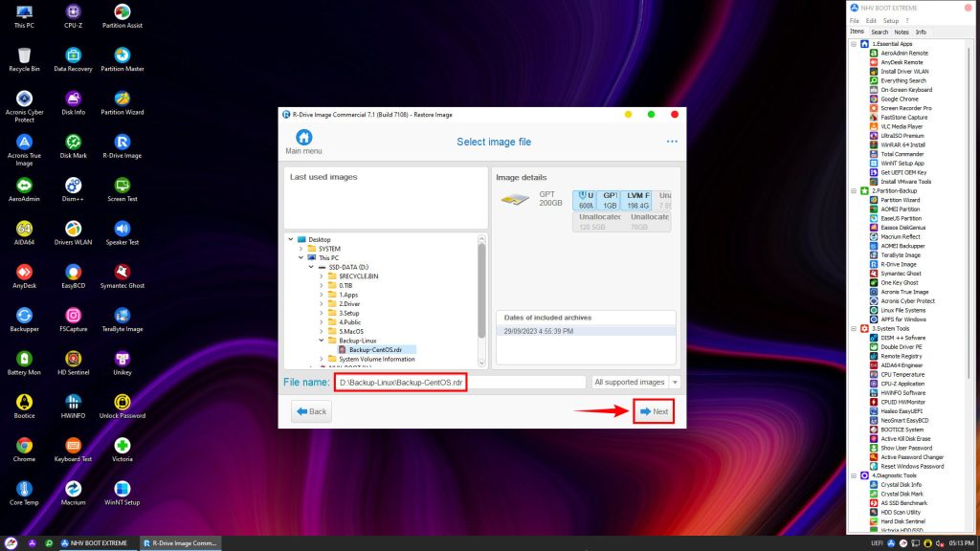Expand the 3.Setup folder

(322, 313)
